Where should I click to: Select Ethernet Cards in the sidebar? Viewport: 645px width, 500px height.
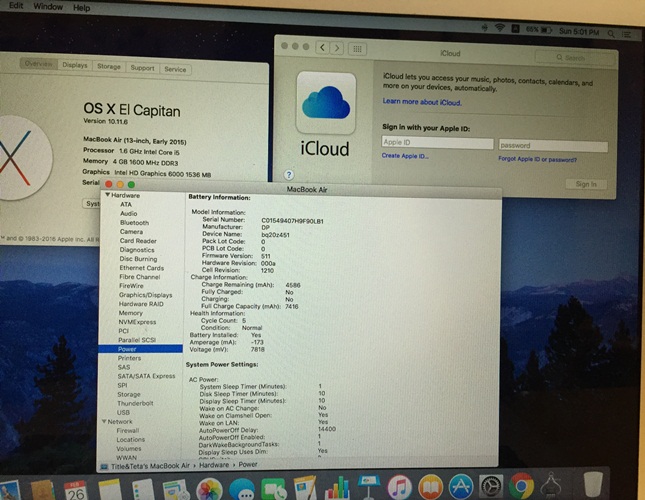point(142,268)
